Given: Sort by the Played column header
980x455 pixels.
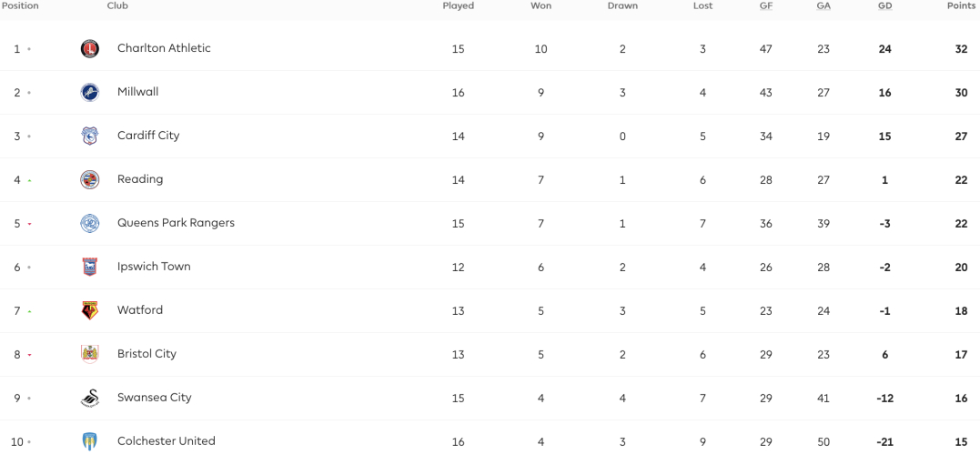Looking at the screenshot, I should click(458, 6).
